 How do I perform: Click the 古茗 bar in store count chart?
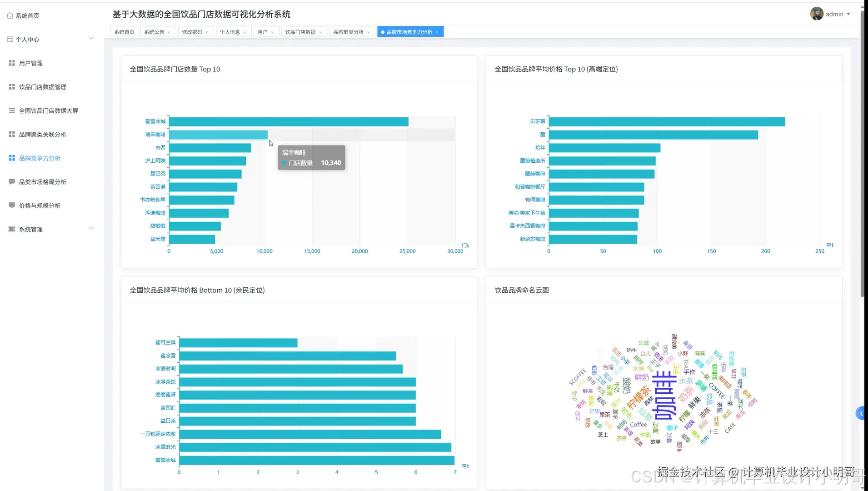click(x=210, y=148)
